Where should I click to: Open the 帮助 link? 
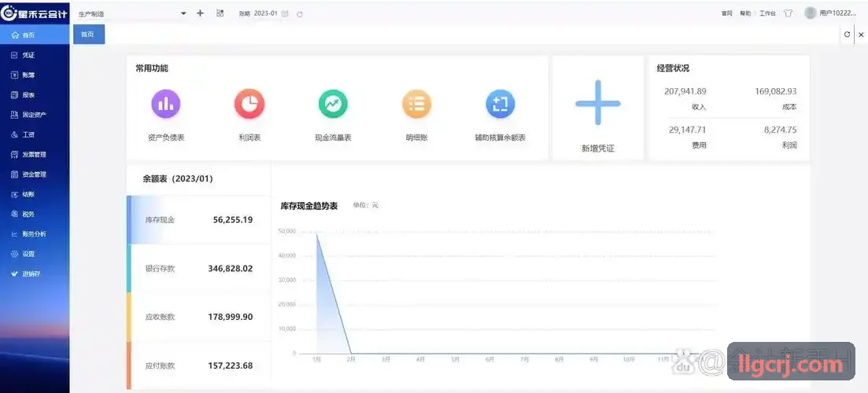tap(745, 13)
